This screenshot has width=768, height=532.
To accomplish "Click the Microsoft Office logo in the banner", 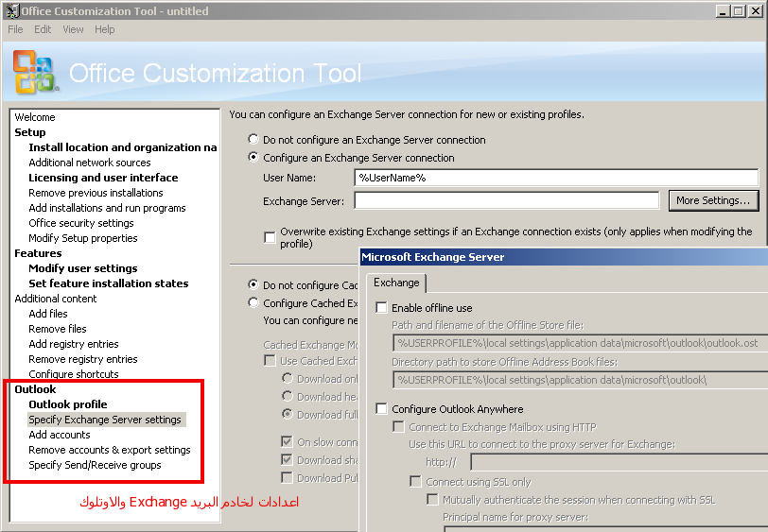I will pyautogui.click(x=35, y=72).
